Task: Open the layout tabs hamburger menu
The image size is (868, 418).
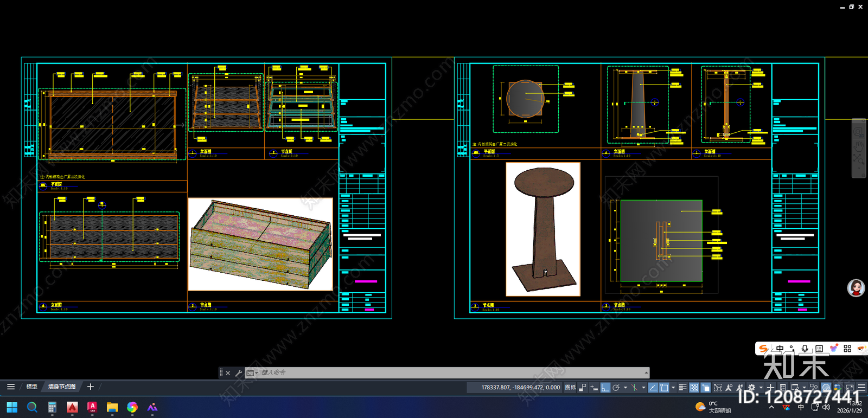Action: point(11,387)
